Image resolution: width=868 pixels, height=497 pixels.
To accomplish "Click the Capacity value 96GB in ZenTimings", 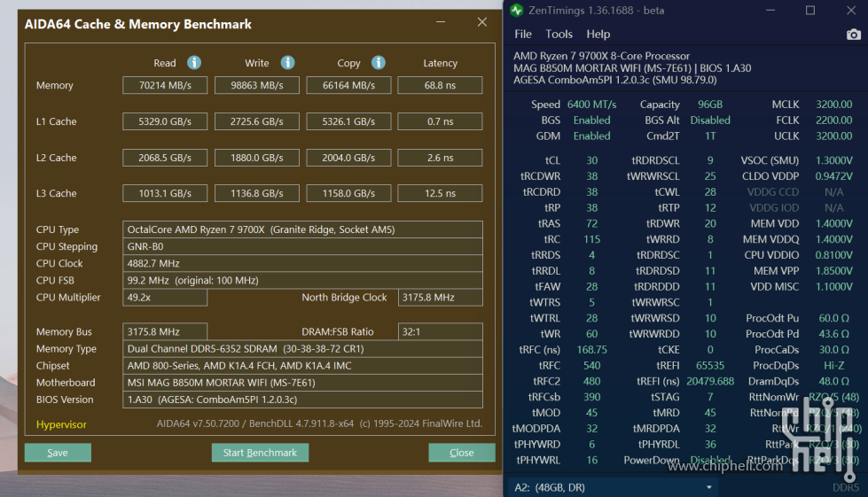I will tap(710, 105).
